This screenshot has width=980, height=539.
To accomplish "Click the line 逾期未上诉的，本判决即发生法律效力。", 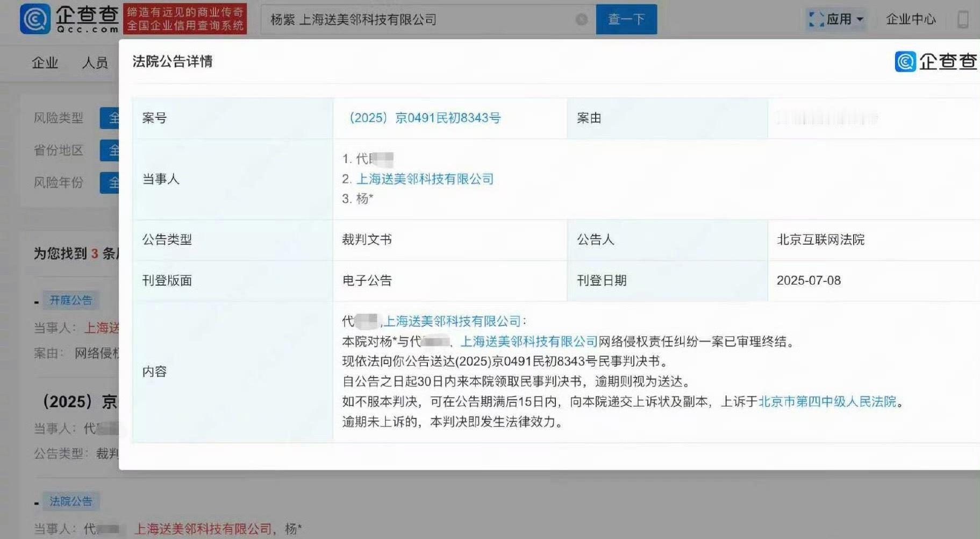I will (453, 422).
